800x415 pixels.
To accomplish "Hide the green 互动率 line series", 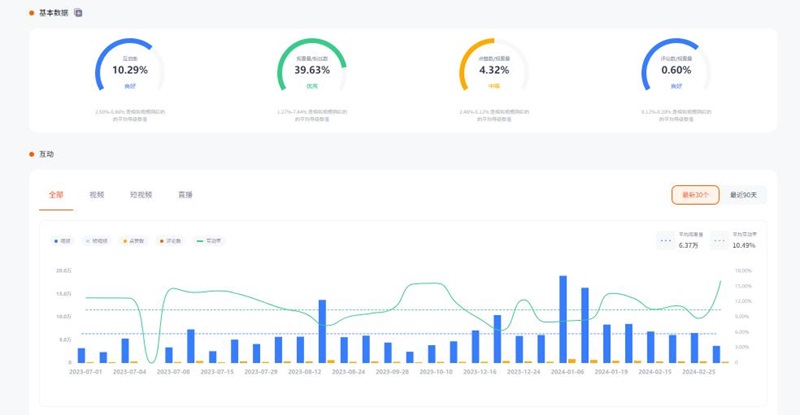I will pos(212,241).
